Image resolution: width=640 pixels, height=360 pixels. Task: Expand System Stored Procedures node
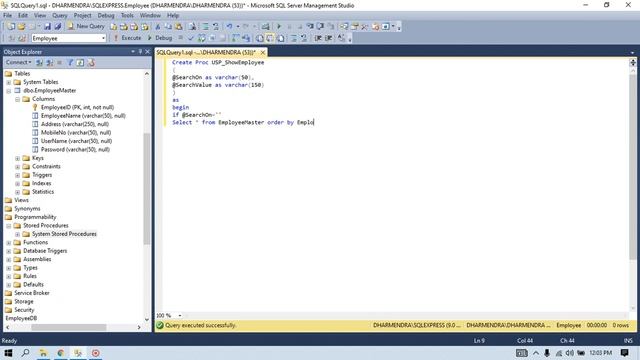(18, 234)
